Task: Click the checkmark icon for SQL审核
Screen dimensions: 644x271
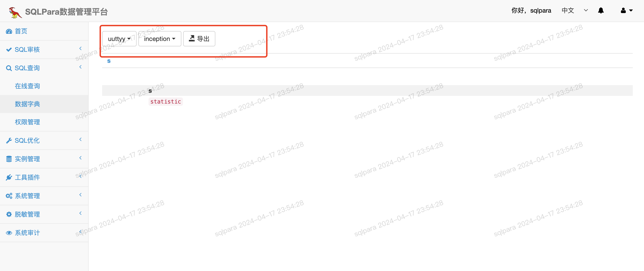Action: point(9,50)
